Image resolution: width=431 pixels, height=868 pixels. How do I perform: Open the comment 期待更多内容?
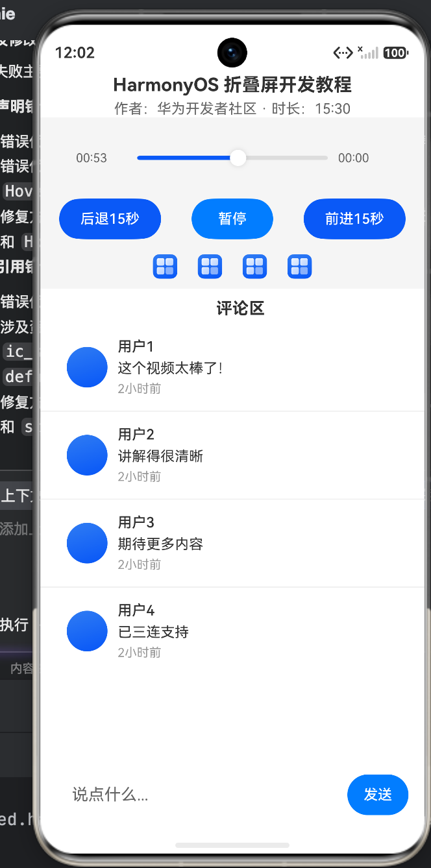tap(160, 544)
